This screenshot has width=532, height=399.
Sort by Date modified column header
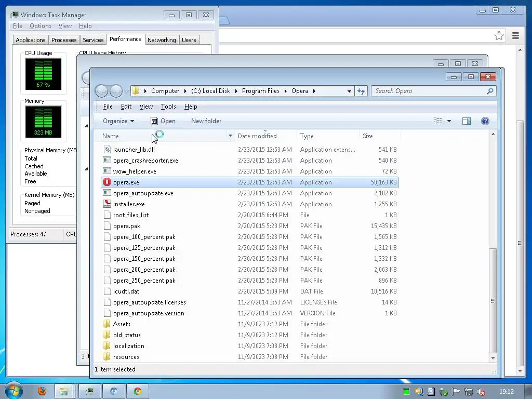click(x=265, y=136)
